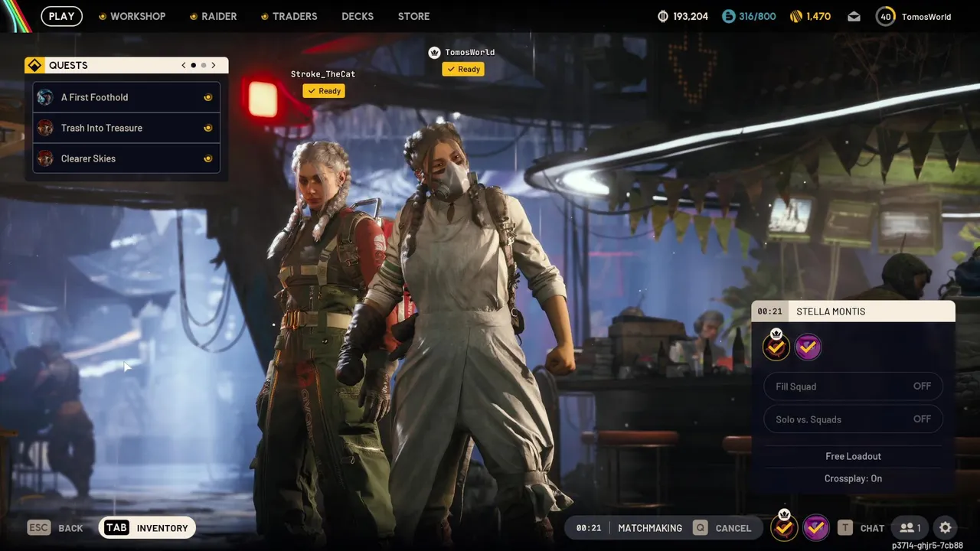The height and width of the screenshot is (551, 980).
Task: Open the TAB INVENTORY button
Action: (148, 528)
